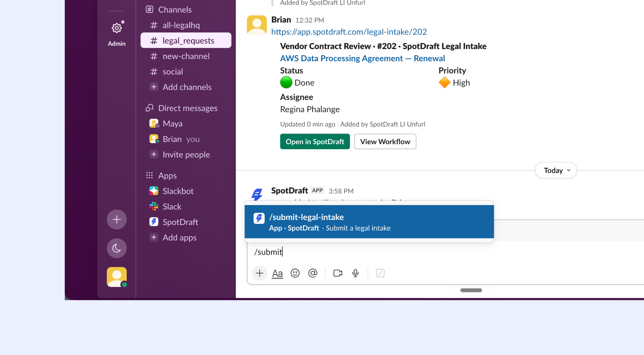Click the plus create-new button in left rail

pyautogui.click(x=117, y=219)
